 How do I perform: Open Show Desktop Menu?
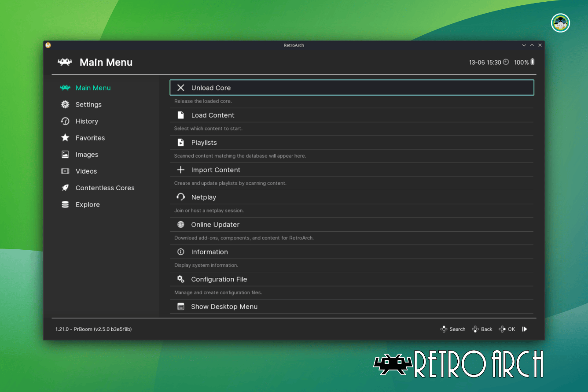click(x=224, y=307)
